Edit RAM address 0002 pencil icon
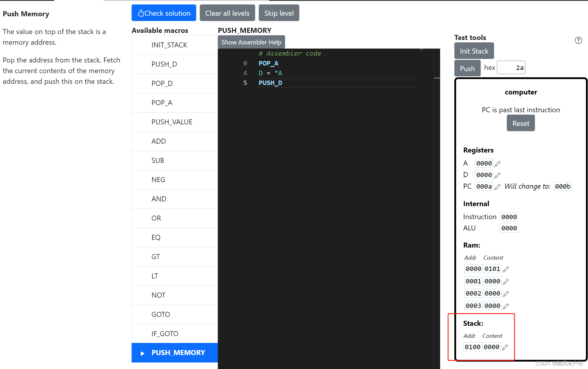The image size is (588, 369). [x=506, y=293]
